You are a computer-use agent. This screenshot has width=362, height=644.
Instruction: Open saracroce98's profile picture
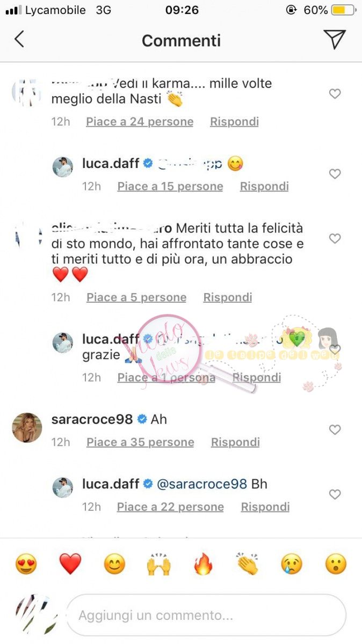27,428
